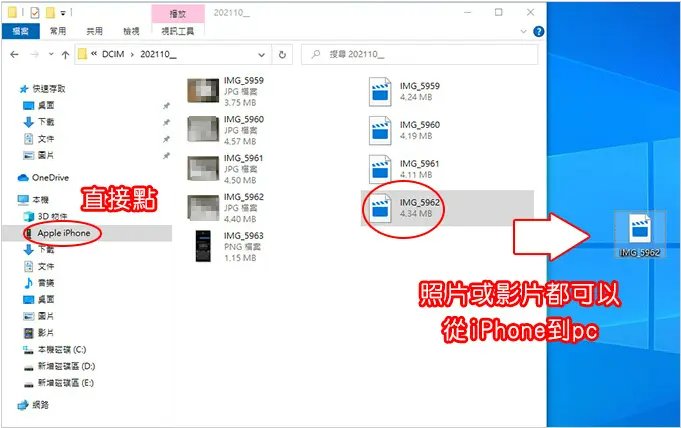This screenshot has height=428, width=681.
Task: Click pin icon next to 圖片
Action: click(x=166, y=156)
